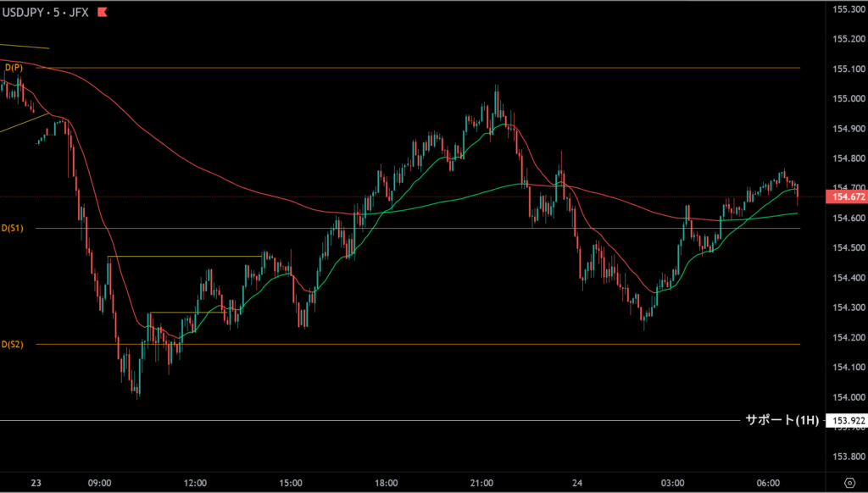Click the 06:00 time axis label
Screen dimensions: 868x493
coord(768,483)
